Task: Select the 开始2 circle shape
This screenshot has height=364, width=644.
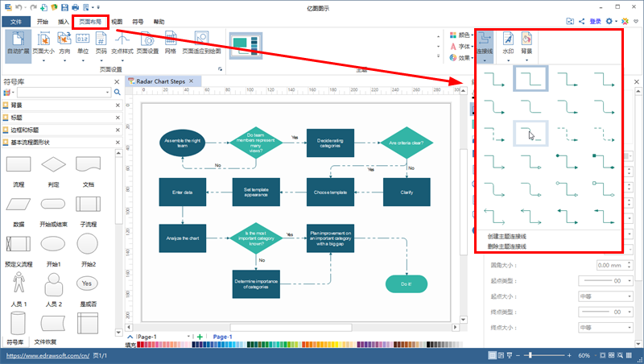Action: [x=88, y=244]
